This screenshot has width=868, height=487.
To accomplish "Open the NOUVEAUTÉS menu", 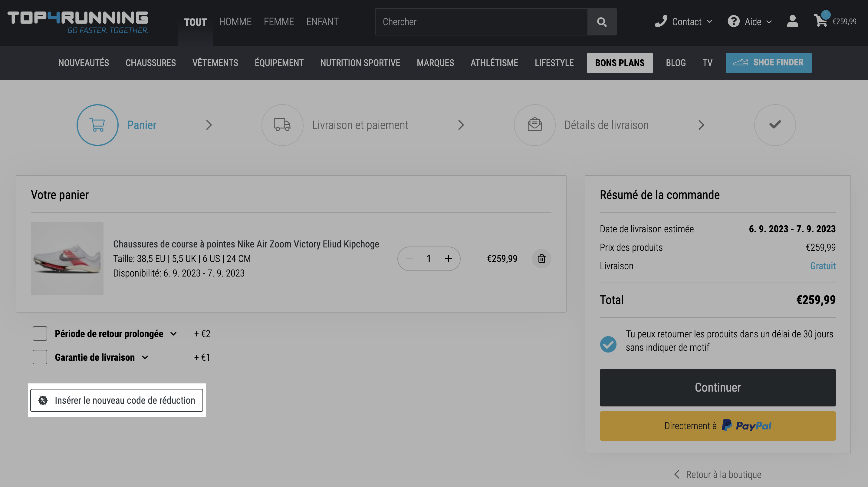I will tap(84, 63).
